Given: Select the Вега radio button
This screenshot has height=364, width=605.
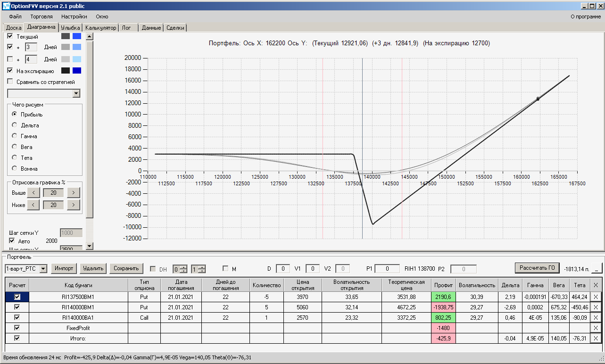Looking at the screenshot, I should click(15, 147).
